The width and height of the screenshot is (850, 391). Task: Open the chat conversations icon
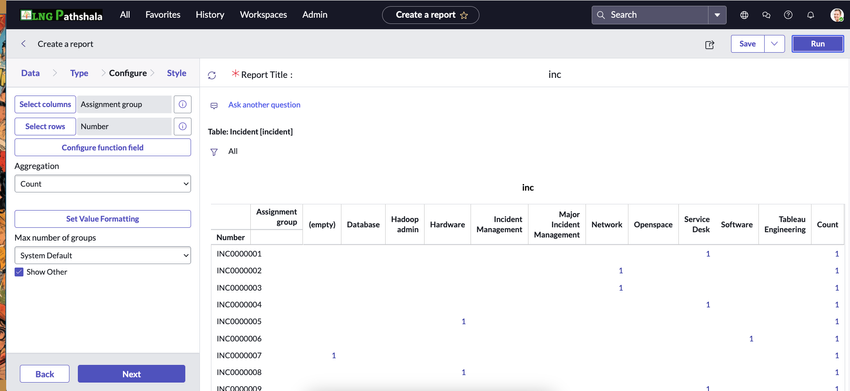pyautogui.click(x=766, y=15)
